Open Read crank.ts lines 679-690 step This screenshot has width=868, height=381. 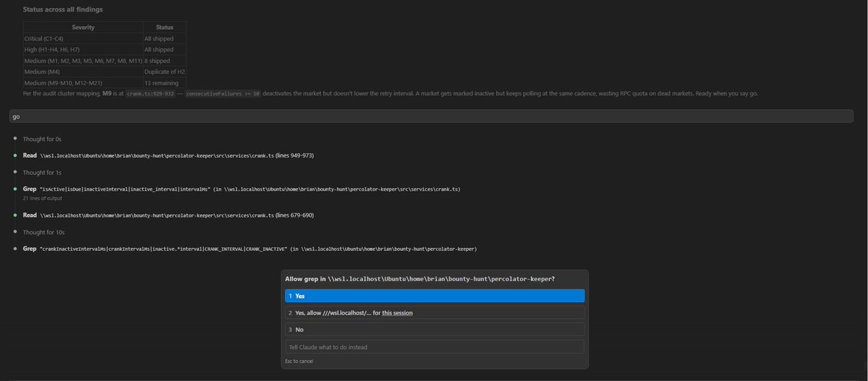168,215
